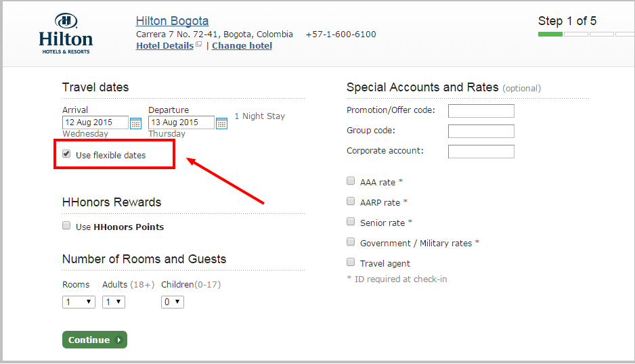
Task: Click the Special Accounts and Rates heading
Action: coord(422,87)
